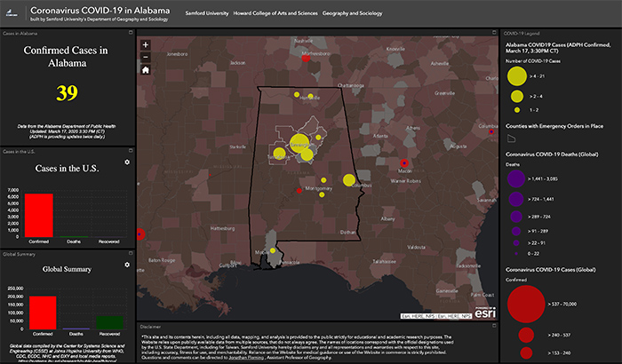The image size is (622, 364).
Task: Expand the Disclaimer panel
Action: 493,326
